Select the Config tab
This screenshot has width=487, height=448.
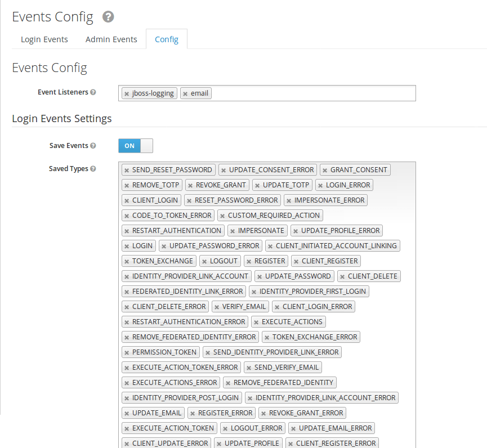166,39
